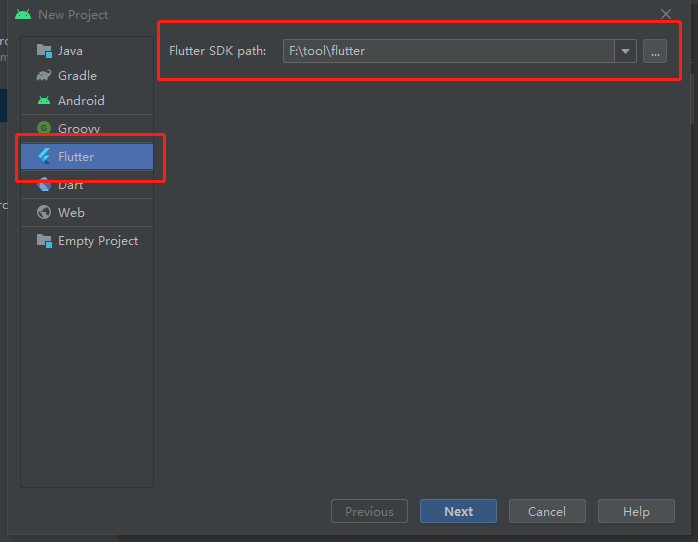Click the Cancel button
The height and width of the screenshot is (542, 698).
[x=547, y=511]
